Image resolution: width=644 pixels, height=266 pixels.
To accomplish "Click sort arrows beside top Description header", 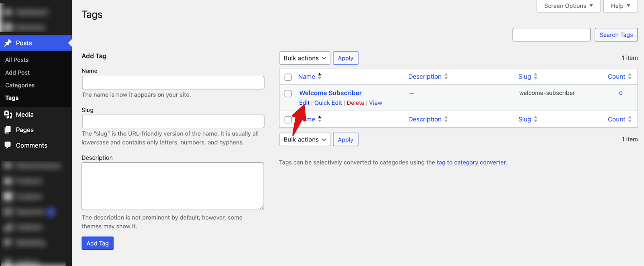I will coord(446,77).
